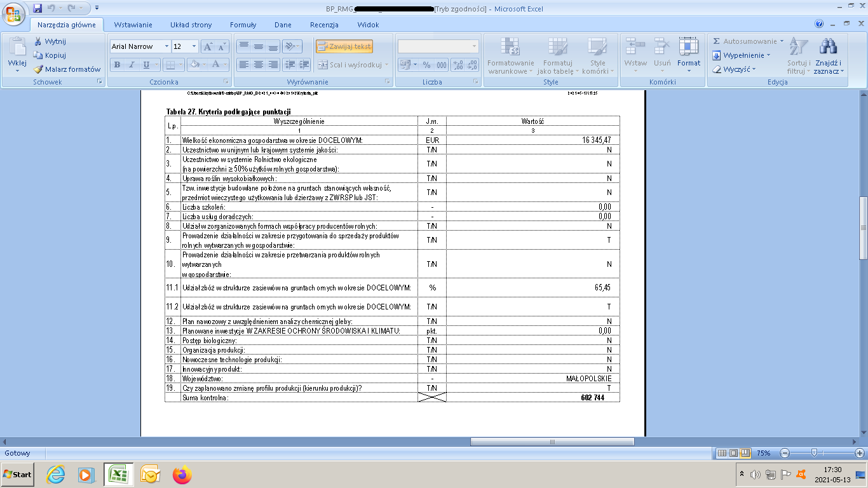Open Excel from the Windows taskbar
The width and height of the screenshot is (868, 488).
pos(117,474)
